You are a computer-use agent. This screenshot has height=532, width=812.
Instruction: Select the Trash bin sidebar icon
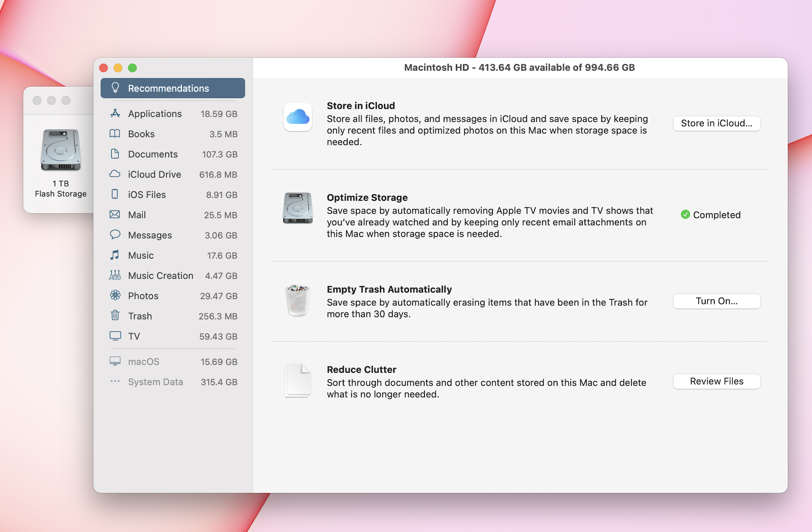(x=115, y=316)
